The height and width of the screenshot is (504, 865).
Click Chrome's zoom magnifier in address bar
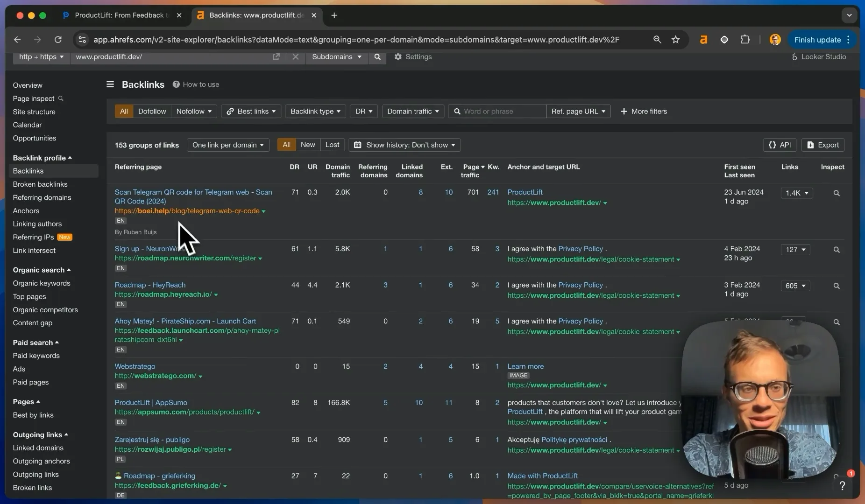pos(657,40)
